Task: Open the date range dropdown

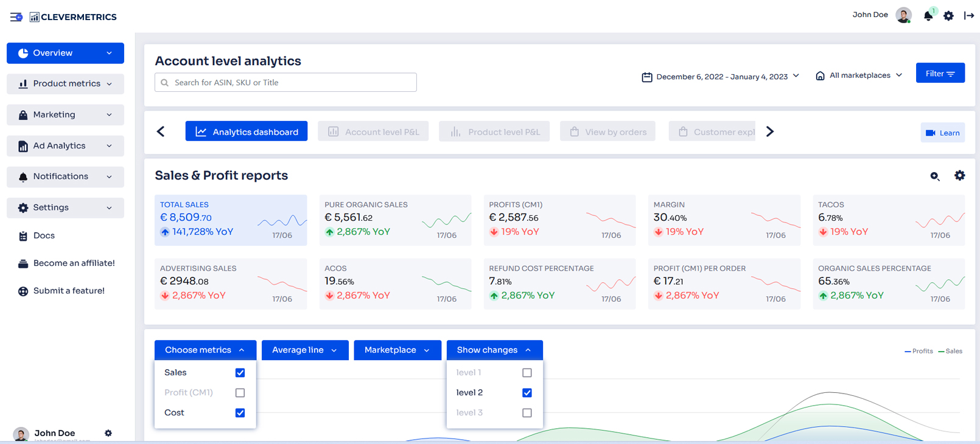Action: point(721,77)
